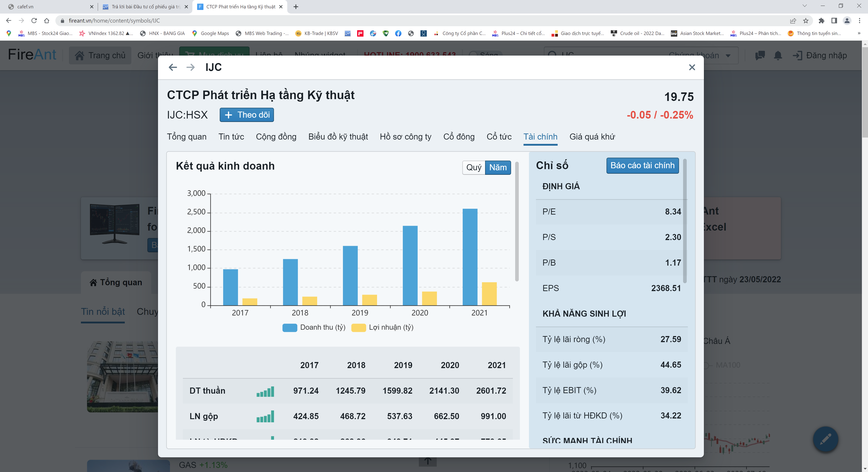Open the Tin tức tab
The height and width of the screenshot is (472, 868).
(x=231, y=137)
